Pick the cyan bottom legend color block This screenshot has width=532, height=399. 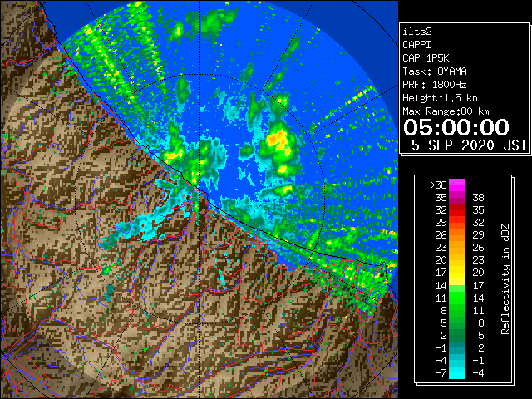(x=457, y=373)
